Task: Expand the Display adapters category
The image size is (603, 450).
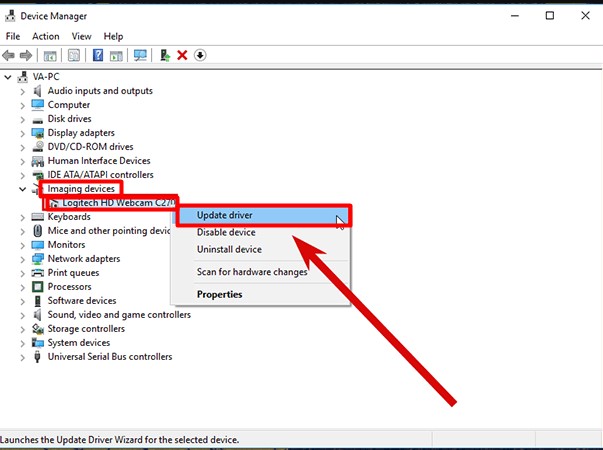Action: (x=23, y=133)
